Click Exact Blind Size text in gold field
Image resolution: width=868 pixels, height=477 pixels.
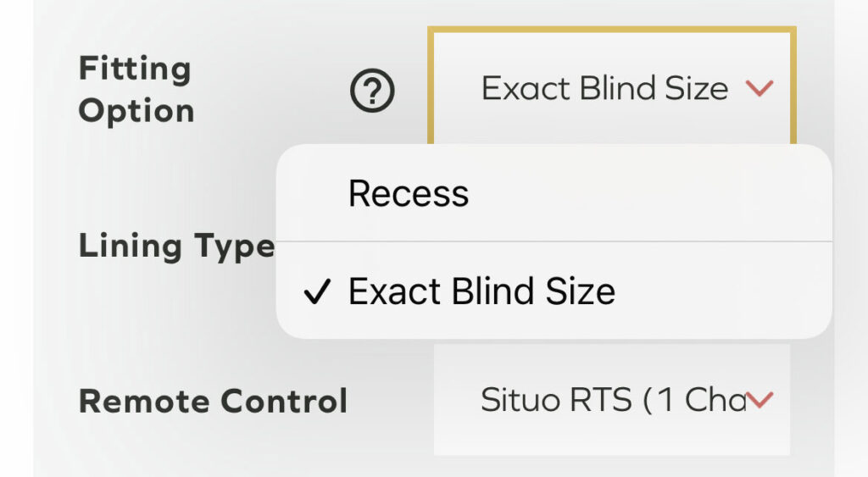click(604, 88)
